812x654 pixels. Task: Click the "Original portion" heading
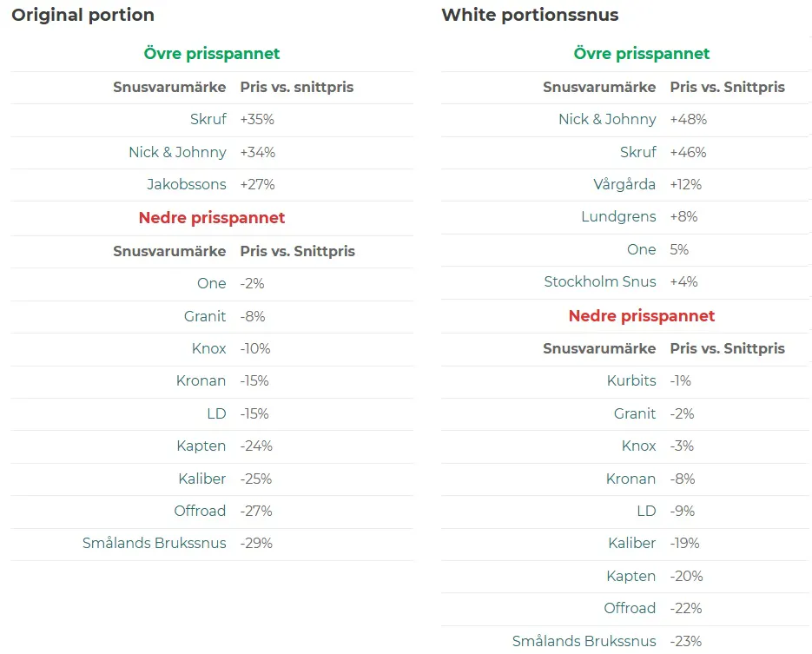click(x=83, y=15)
